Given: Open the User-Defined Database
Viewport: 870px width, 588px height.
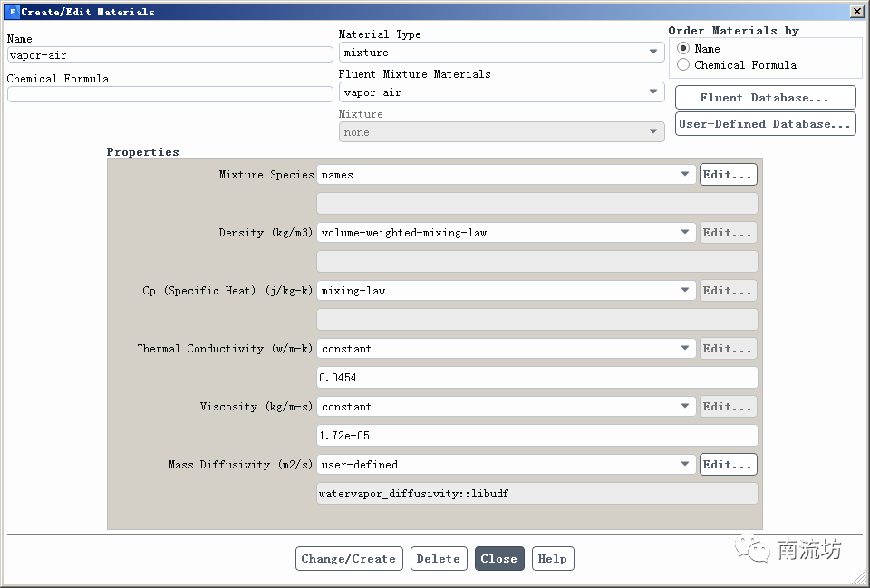Looking at the screenshot, I should [765, 124].
